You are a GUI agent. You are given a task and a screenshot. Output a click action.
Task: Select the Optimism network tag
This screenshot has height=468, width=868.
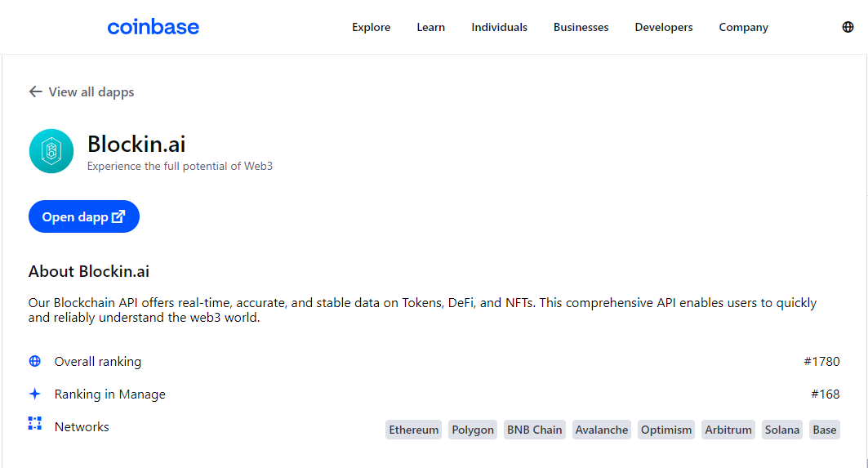[666, 430]
